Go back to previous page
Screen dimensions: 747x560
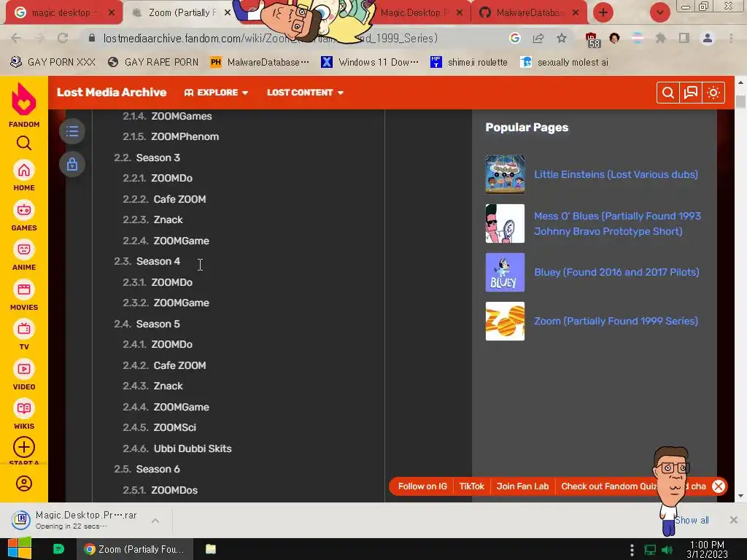(16, 38)
